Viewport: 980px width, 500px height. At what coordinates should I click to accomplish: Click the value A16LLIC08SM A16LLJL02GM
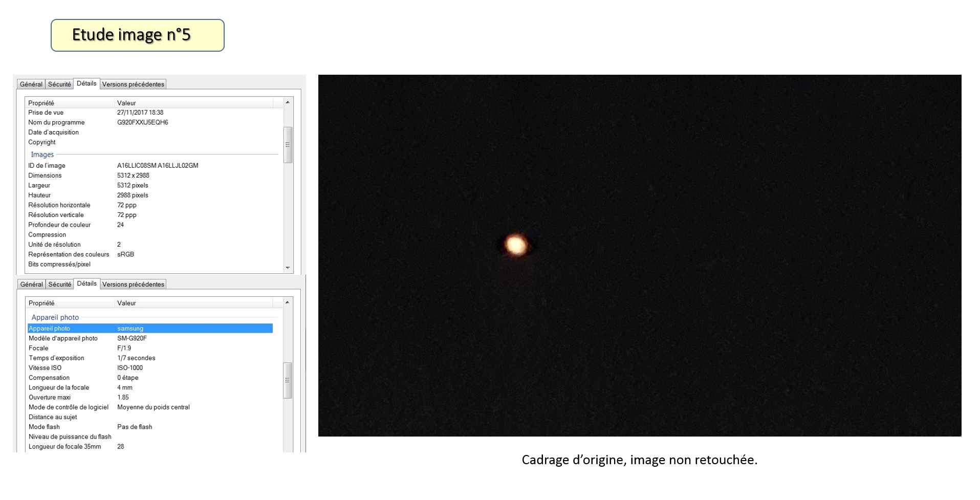[x=158, y=166]
